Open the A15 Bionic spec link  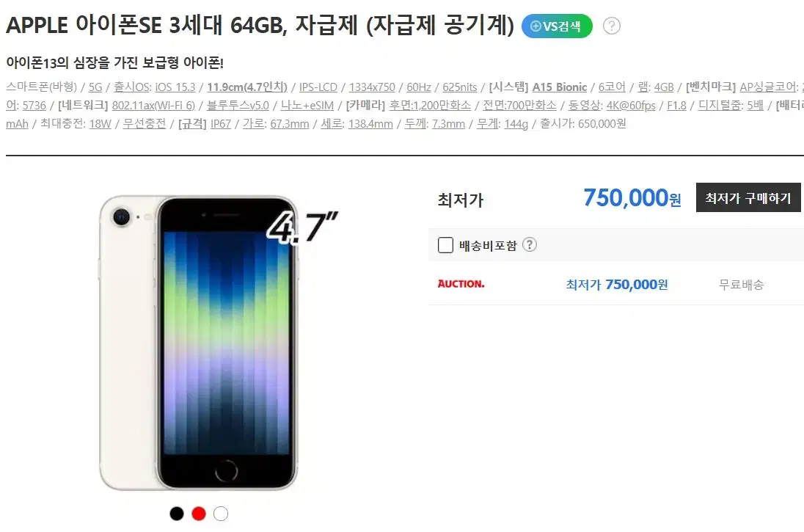click(x=560, y=87)
